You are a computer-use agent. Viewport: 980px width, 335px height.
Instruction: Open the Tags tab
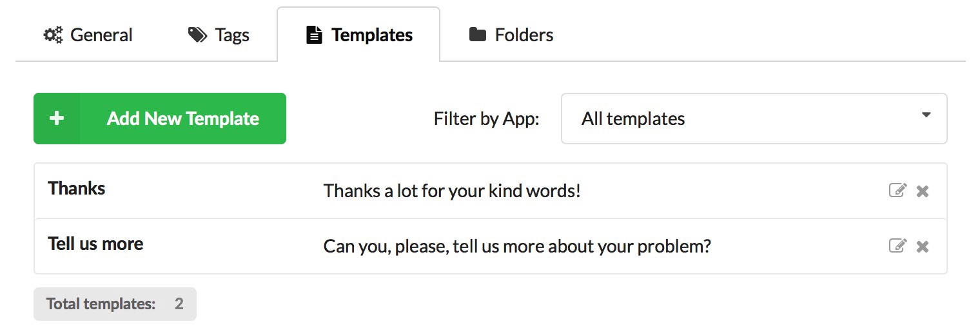pos(232,35)
